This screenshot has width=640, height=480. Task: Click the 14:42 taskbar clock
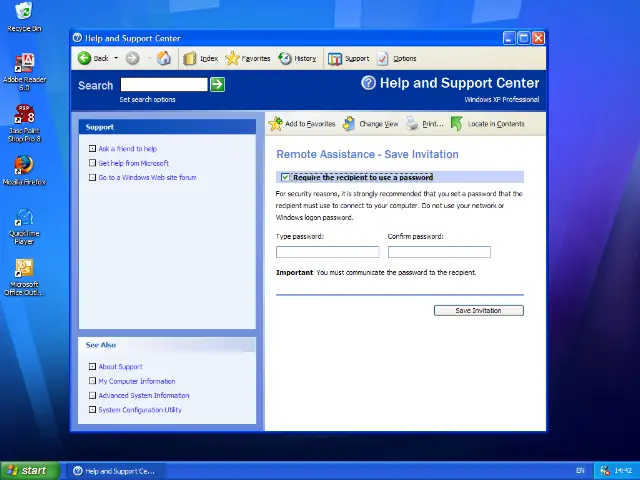[x=623, y=471]
